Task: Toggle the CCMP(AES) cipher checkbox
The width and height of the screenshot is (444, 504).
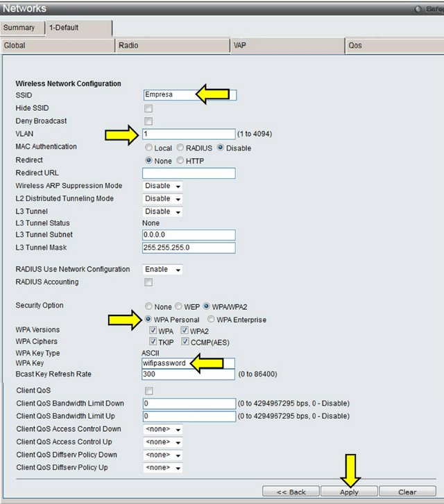Action: click(x=185, y=342)
